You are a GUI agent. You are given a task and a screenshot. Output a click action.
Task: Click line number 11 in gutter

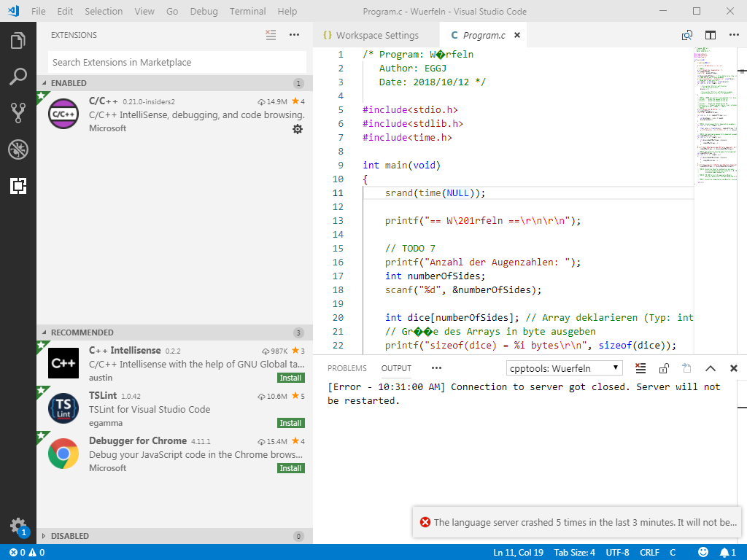[x=338, y=192]
